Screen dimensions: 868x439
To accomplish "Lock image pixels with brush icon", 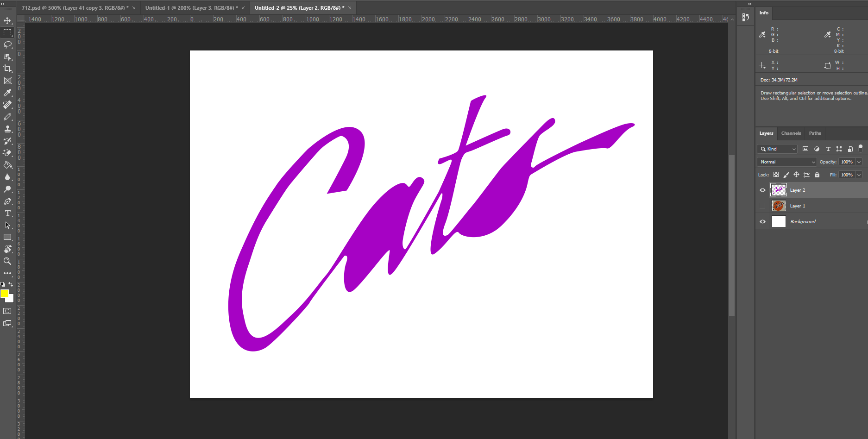I will pos(786,175).
